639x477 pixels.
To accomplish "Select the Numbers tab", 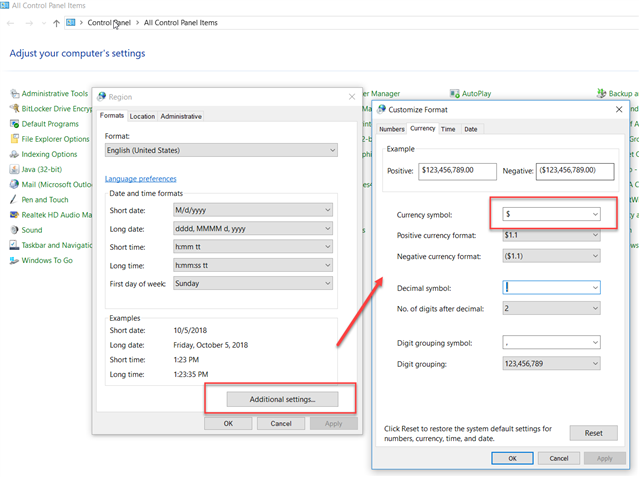I will pyautogui.click(x=392, y=129).
